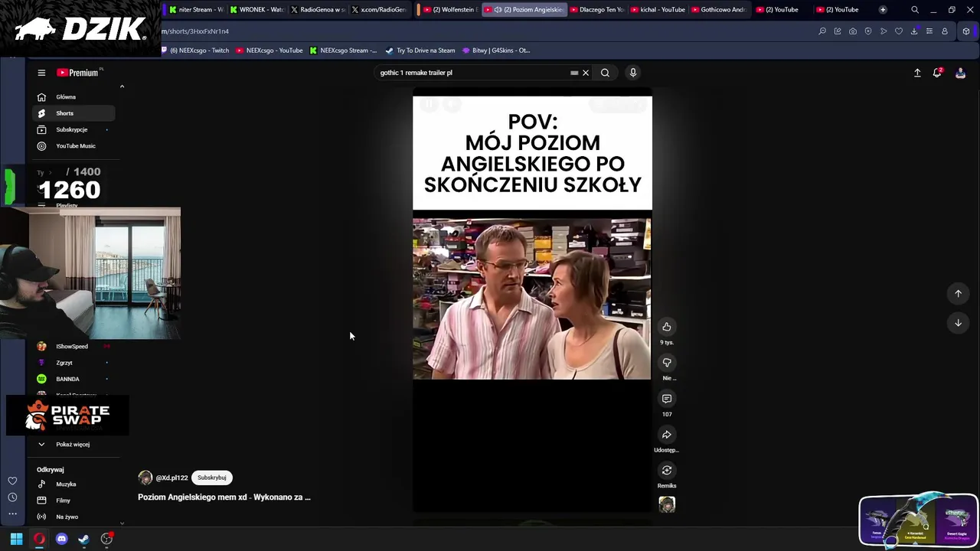The height and width of the screenshot is (551, 980).
Task: Open Steam from the taskbar
Action: 84,539
